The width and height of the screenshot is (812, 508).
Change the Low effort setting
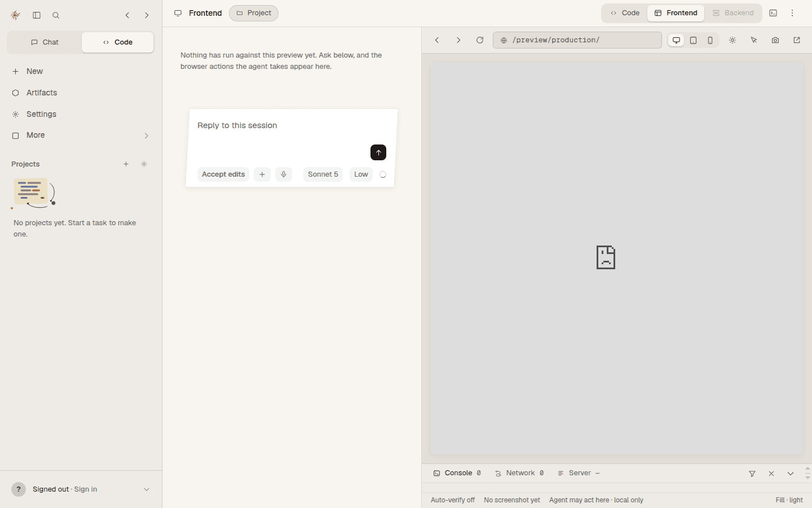click(x=361, y=174)
